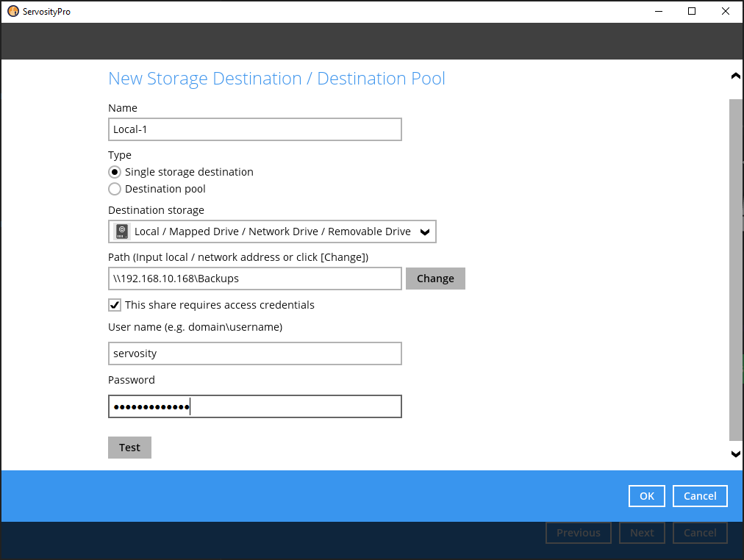
Task: Open the Destination storage dropdown arrow
Action: tap(425, 231)
